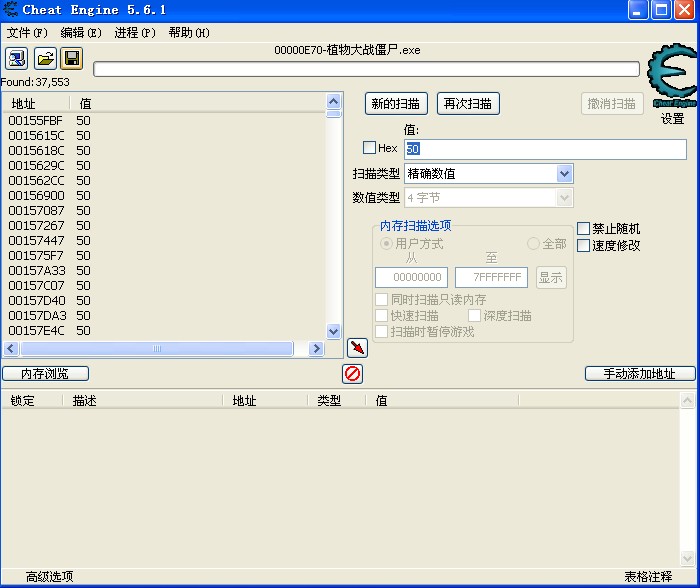Screen dimensions: 700x588
Task: Click the 至 end address field 7FFFFFFF
Action: coord(491,277)
